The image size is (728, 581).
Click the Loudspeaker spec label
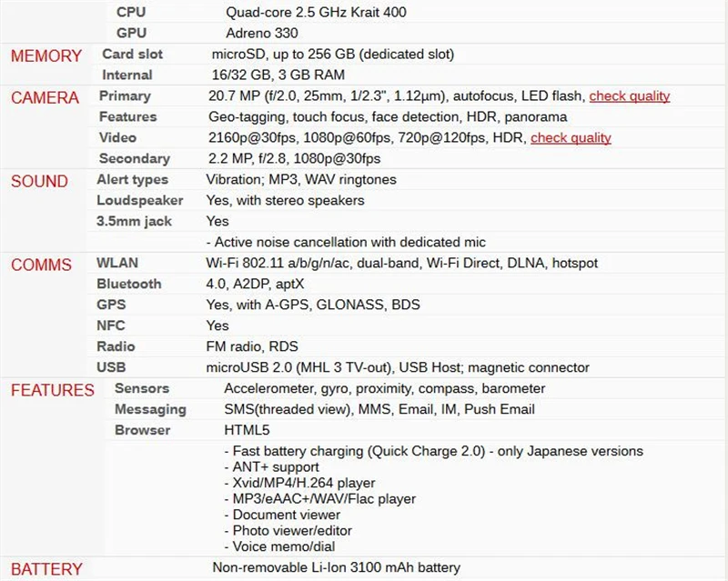coord(140,200)
